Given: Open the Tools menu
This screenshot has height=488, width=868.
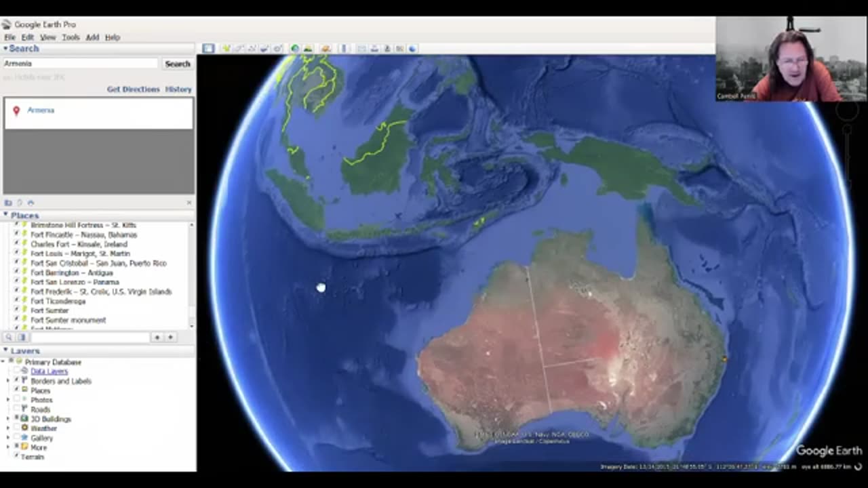Looking at the screenshot, I should [71, 37].
